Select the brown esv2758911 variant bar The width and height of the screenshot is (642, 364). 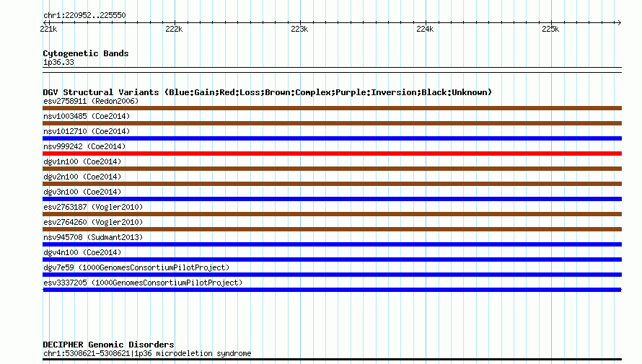pos(332,108)
